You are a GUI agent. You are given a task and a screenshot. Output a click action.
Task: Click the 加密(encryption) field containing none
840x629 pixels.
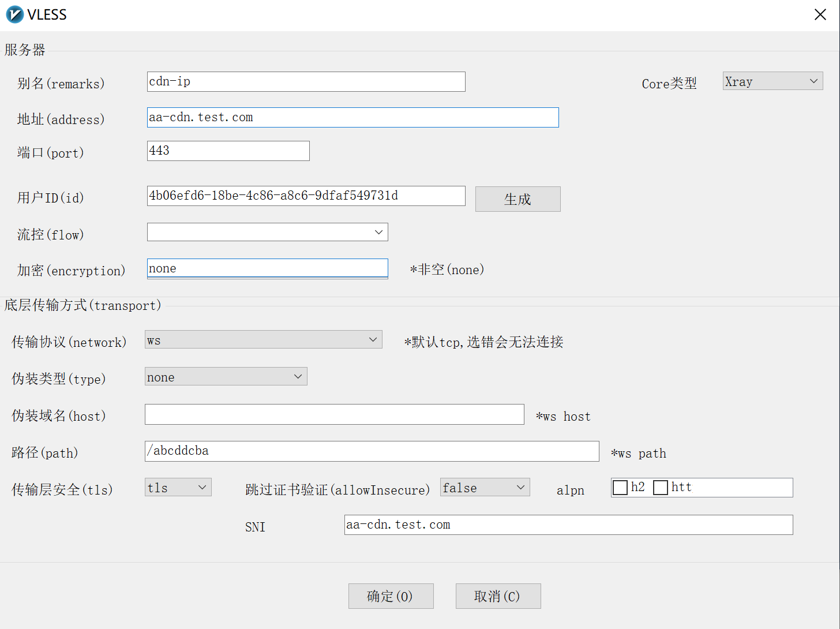pyautogui.click(x=267, y=268)
